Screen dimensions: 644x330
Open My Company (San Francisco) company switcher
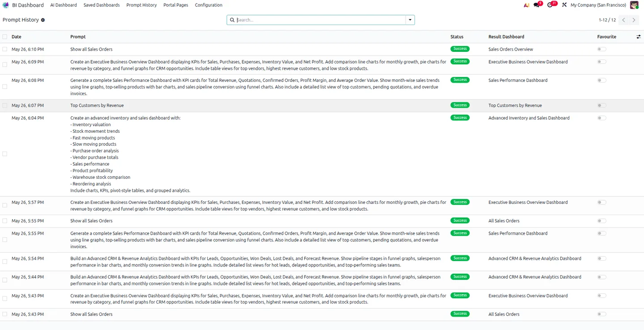click(x=598, y=5)
